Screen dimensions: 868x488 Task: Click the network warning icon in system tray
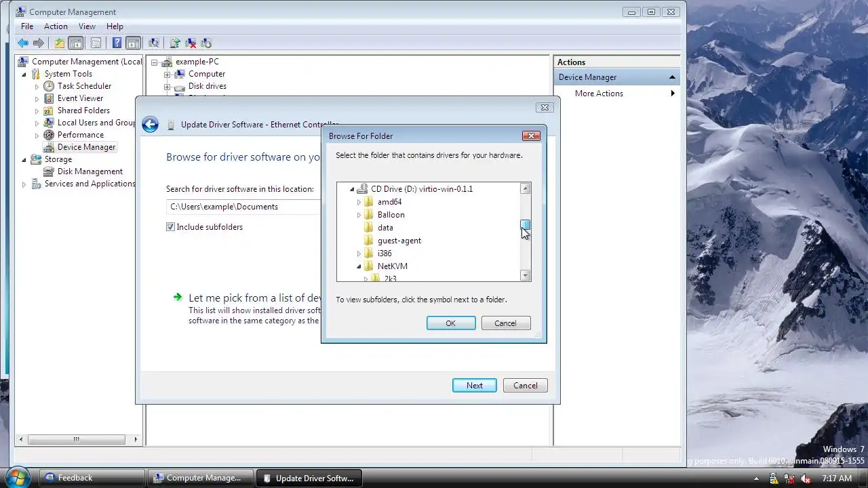pyautogui.click(x=790, y=479)
